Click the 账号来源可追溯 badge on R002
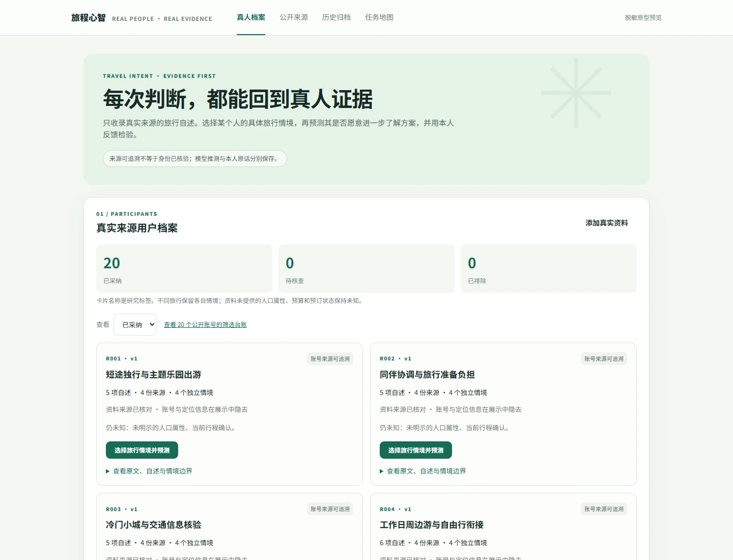733x560 pixels. 604,359
